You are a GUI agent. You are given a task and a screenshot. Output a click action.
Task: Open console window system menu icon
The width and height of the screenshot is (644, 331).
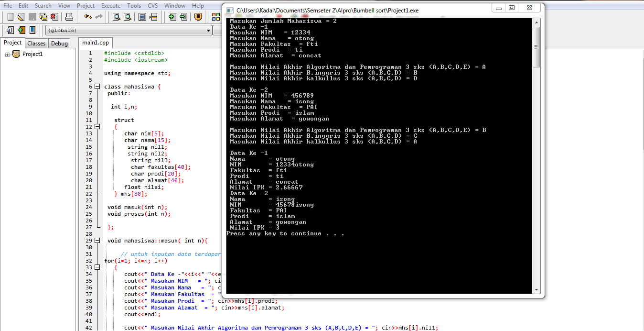pos(230,10)
